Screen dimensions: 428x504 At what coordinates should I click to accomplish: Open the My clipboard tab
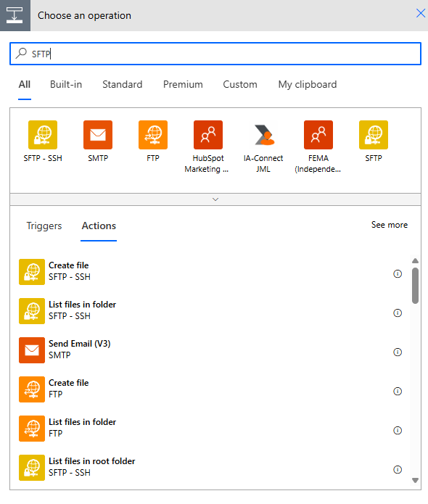[308, 84]
